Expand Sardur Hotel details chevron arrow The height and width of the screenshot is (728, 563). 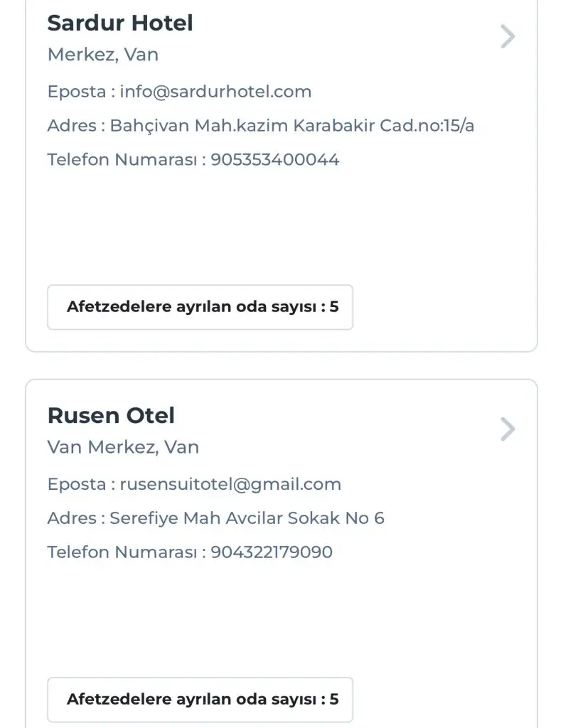507,36
